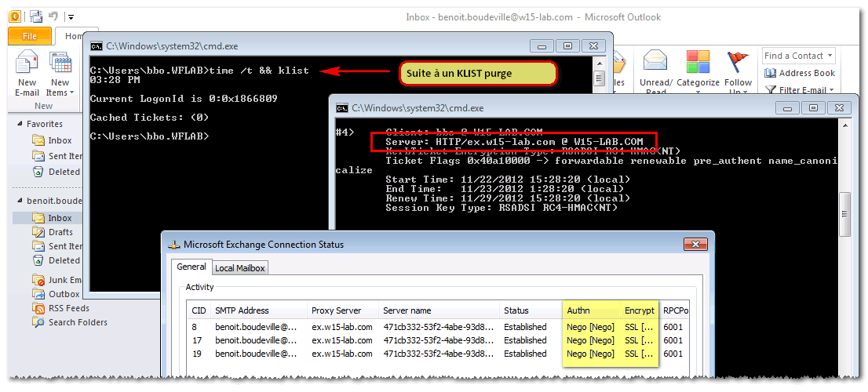Click the Send/Receive All Folders quick access icon
This screenshot has width=868, height=392.
click(x=35, y=16)
